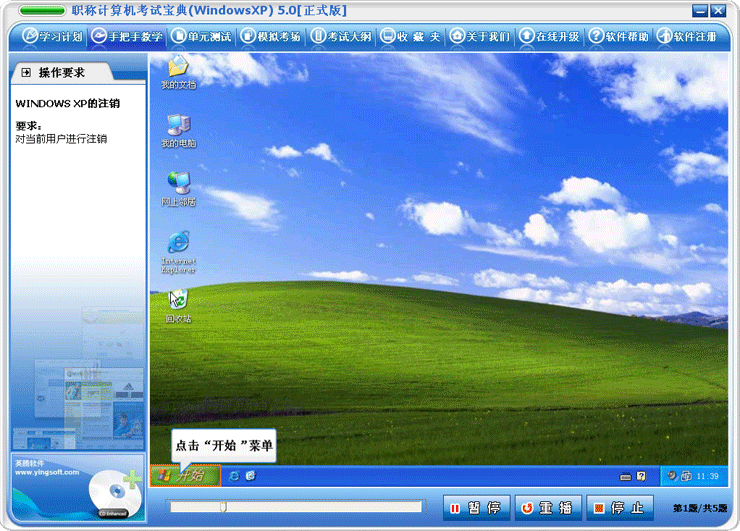Stop the demo with 停止 button
Image resolution: width=740 pixels, height=531 pixels.
point(621,508)
